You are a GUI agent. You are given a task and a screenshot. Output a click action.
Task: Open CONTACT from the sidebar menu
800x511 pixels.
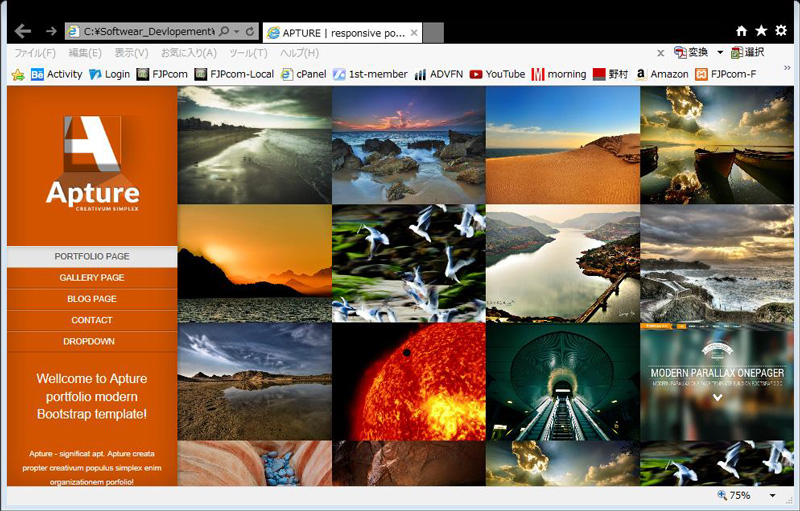pyautogui.click(x=92, y=320)
